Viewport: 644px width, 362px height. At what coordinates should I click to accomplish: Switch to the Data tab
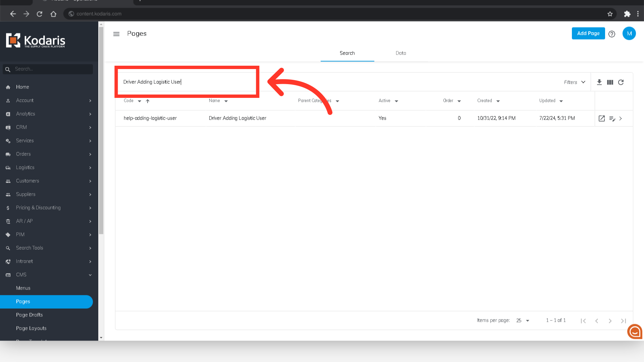click(x=401, y=53)
